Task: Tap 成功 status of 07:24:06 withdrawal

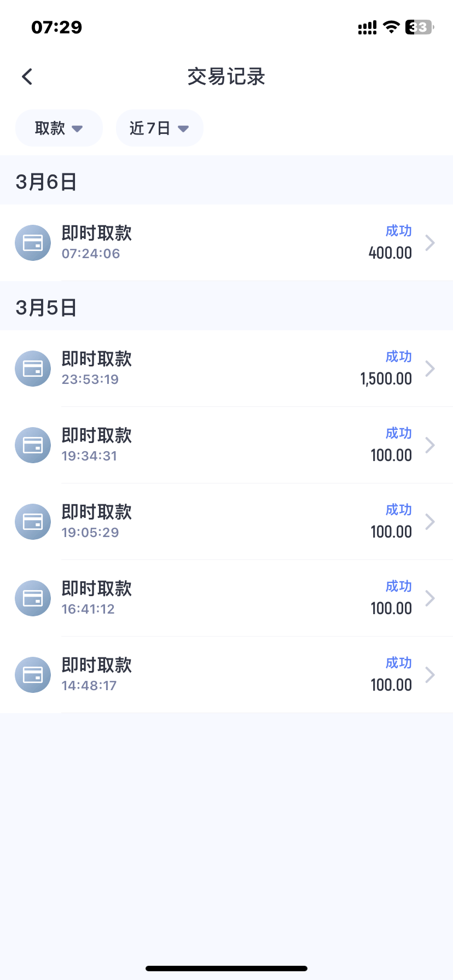Action: (398, 231)
